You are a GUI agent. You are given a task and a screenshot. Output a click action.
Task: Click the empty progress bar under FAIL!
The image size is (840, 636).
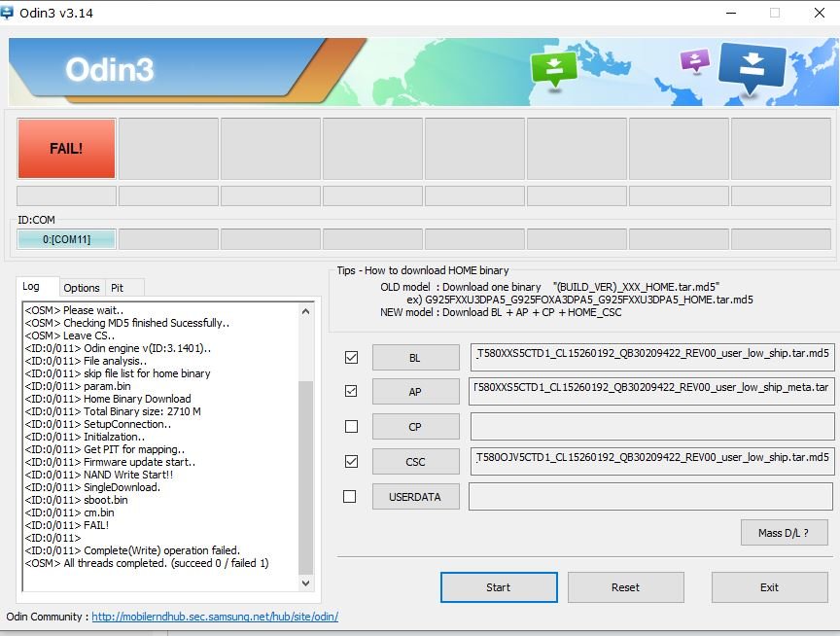point(66,196)
